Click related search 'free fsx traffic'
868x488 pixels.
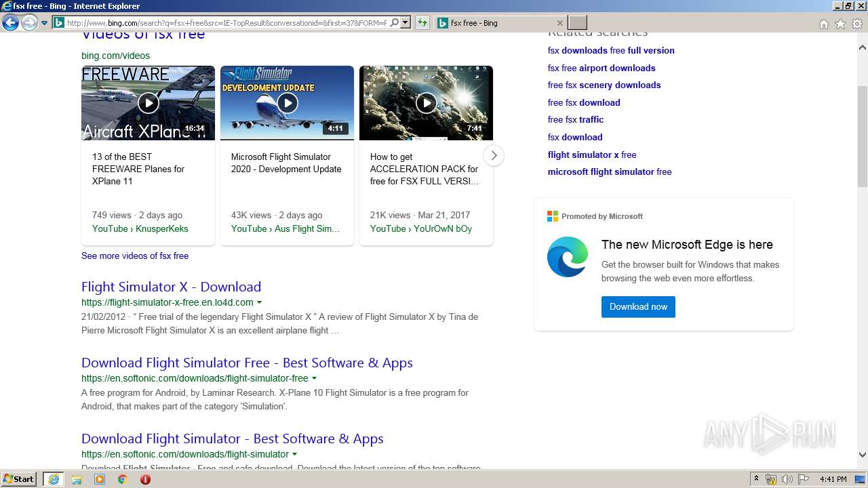click(576, 119)
